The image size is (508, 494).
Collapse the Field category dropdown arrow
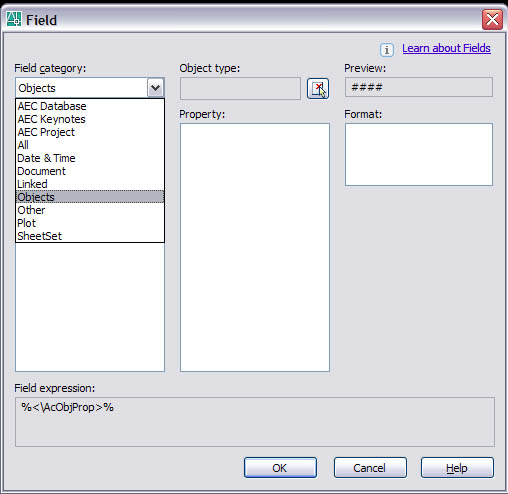click(x=155, y=88)
